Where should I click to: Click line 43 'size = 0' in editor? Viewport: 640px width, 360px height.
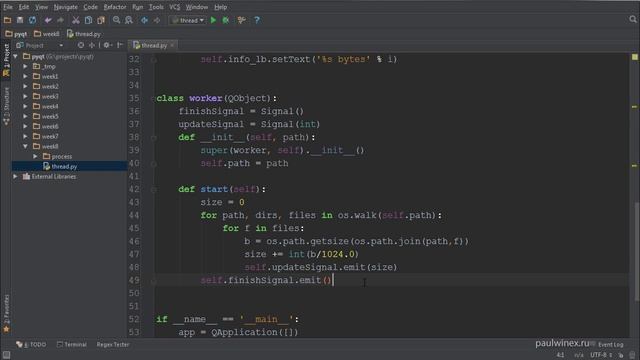222,202
